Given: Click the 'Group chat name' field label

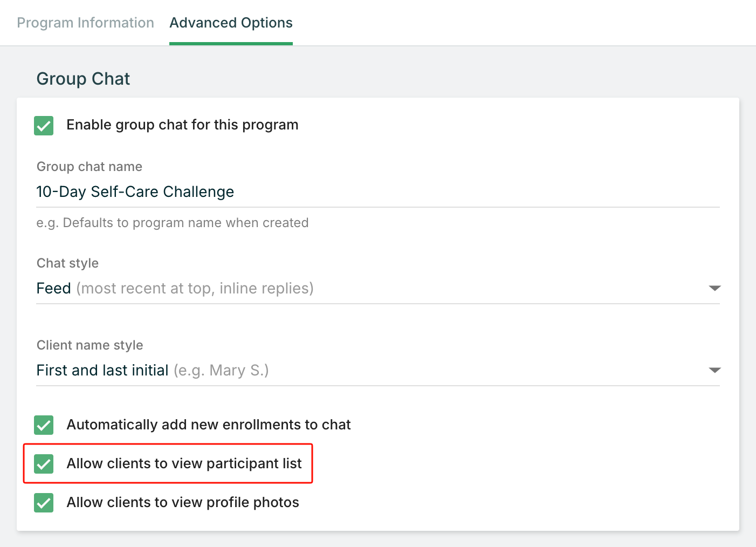Looking at the screenshot, I should pos(90,167).
